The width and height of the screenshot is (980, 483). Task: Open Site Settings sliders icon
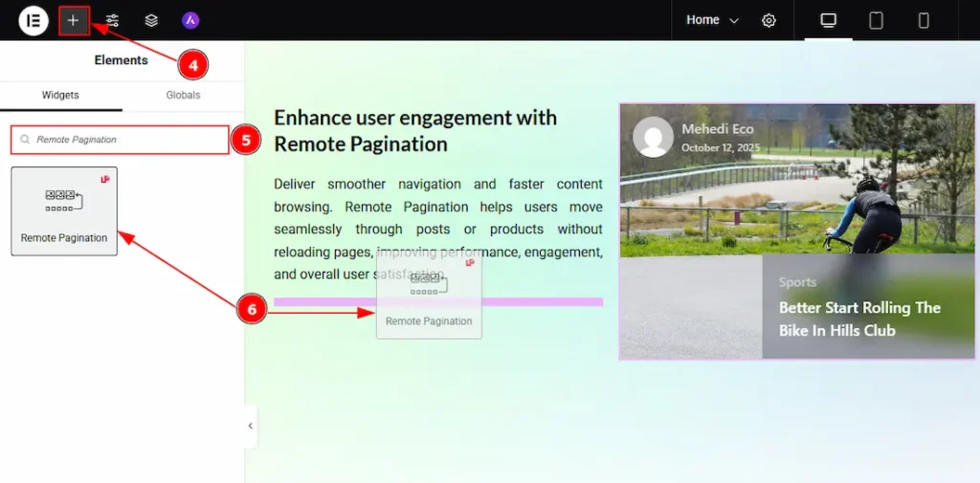coord(113,20)
